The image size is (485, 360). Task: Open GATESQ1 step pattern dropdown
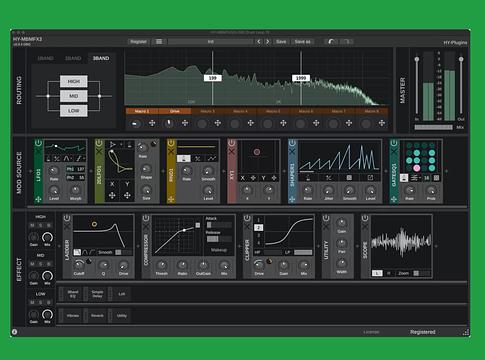[x=415, y=178]
